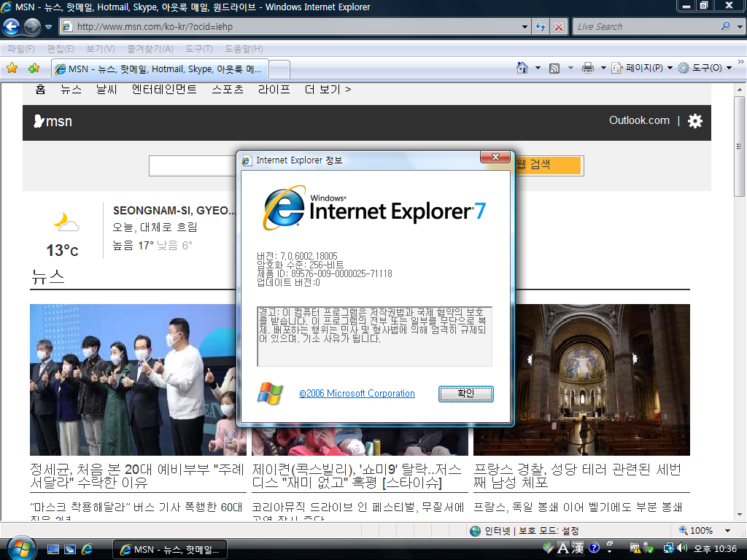The width and height of the screenshot is (747, 560).
Task: Expand the Print dropdown arrow
Action: point(603,68)
